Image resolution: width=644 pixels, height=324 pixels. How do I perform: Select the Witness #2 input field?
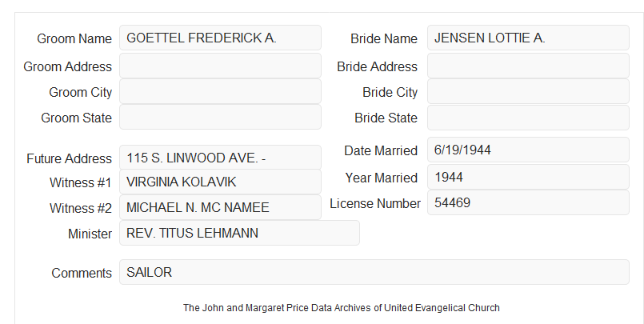pos(220,207)
